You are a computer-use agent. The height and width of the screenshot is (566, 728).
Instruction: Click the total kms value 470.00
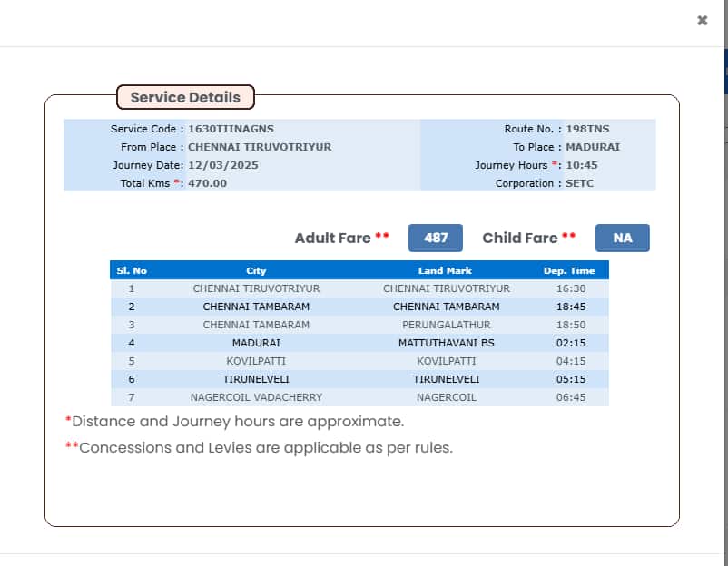(x=207, y=183)
